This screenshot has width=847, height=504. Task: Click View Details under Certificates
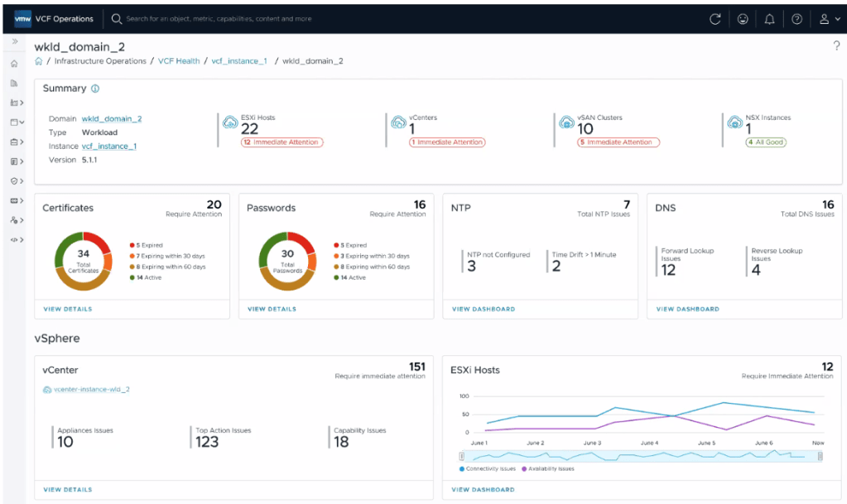68,309
